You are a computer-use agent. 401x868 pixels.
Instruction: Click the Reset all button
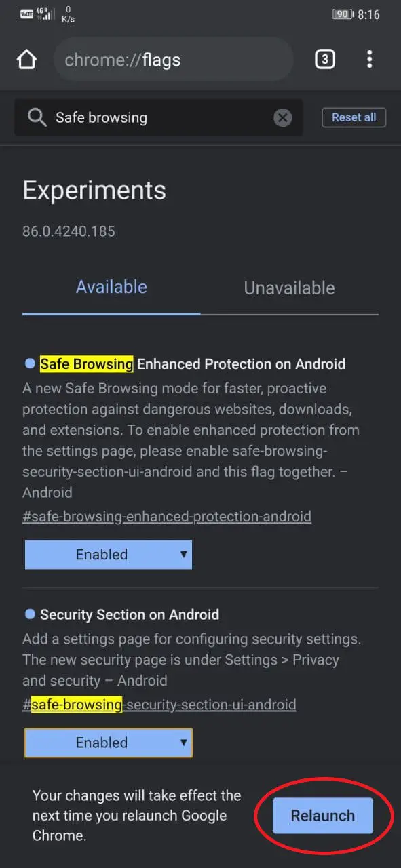pos(354,117)
